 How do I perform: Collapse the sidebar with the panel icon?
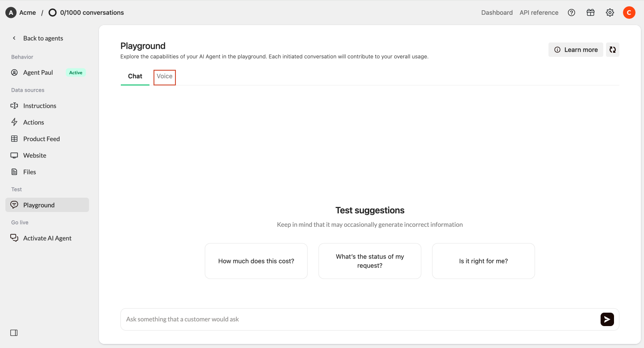pyautogui.click(x=14, y=333)
